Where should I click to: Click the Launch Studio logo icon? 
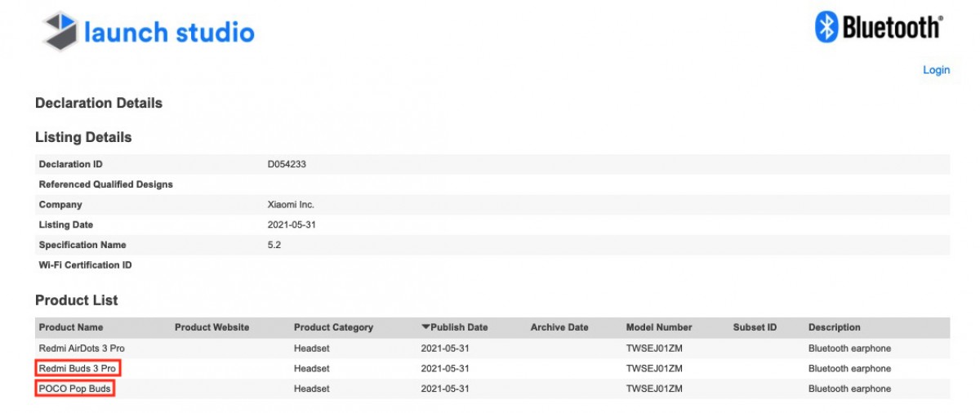(x=59, y=31)
